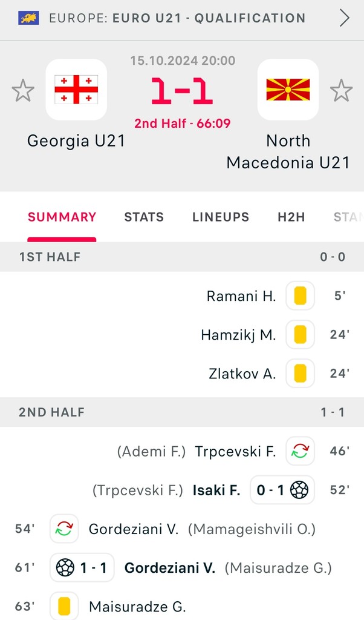Tap Ramani H. yellow card icon

pos(301,295)
